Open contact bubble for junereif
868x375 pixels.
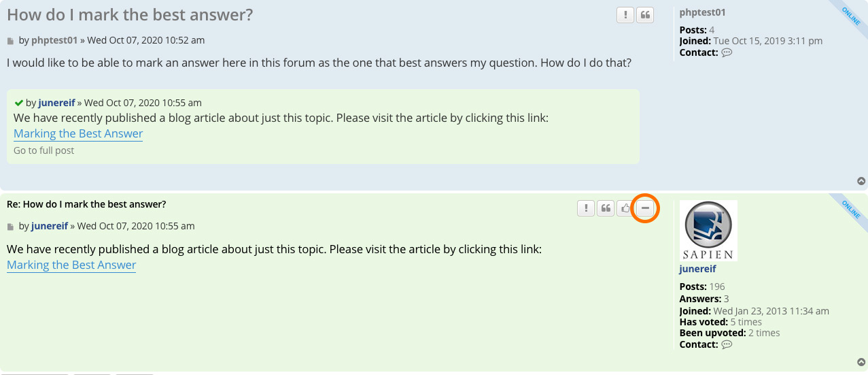point(727,344)
